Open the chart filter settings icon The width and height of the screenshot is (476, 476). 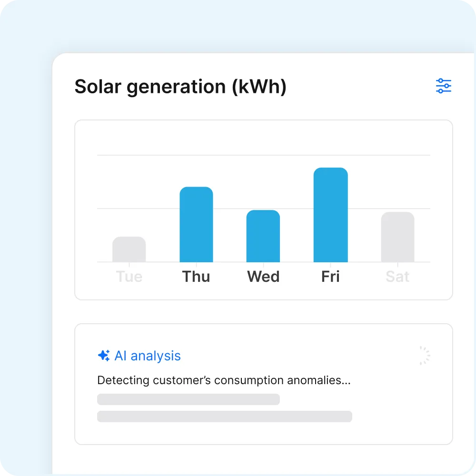click(x=443, y=86)
